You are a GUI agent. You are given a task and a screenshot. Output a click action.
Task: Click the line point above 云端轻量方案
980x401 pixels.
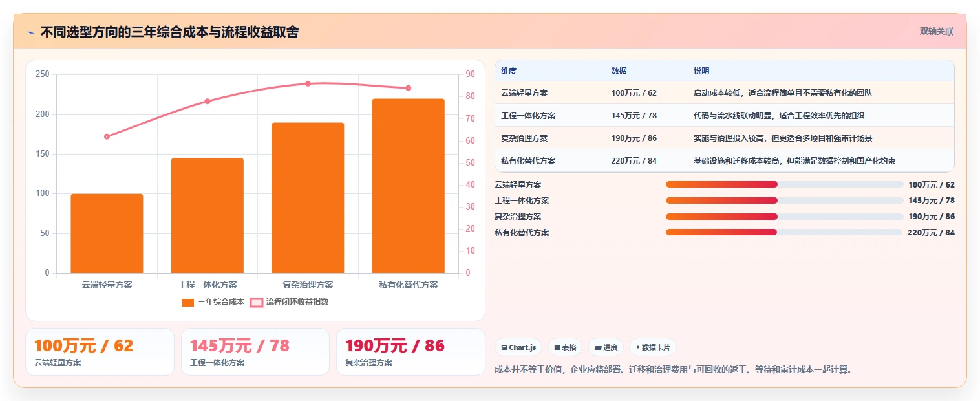(107, 136)
